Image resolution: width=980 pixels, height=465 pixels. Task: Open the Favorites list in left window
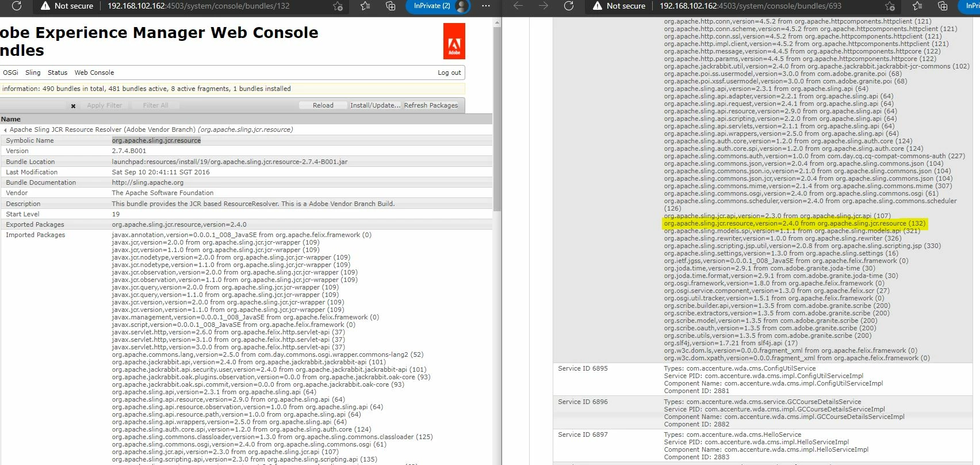365,6
